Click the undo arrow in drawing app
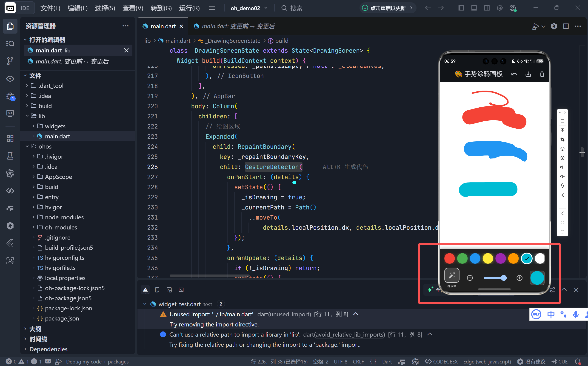Viewport: 588px width, 366px height. coord(514,74)
